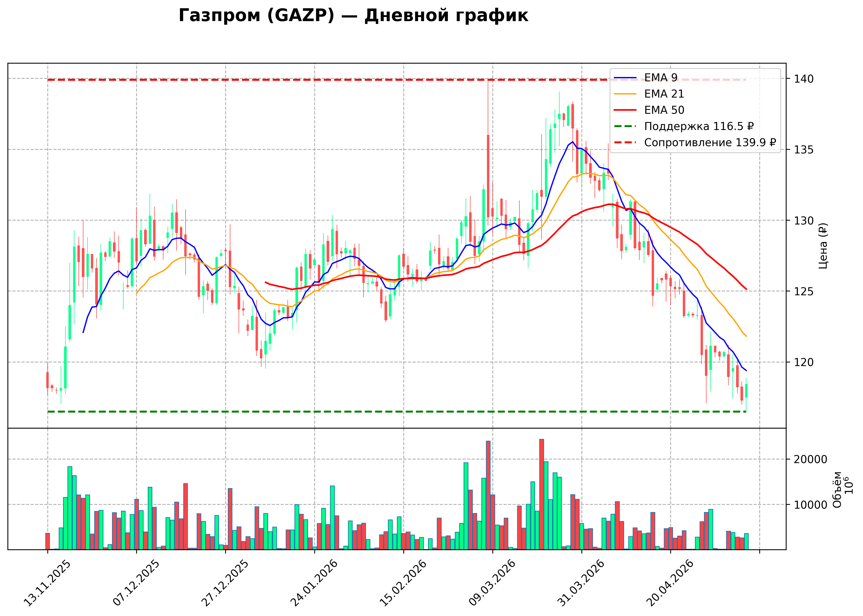This screenshot has width=863, height=616.
Task: Click the "Поддержка 116.5 ₽" legend label
Action: [699, 126]
